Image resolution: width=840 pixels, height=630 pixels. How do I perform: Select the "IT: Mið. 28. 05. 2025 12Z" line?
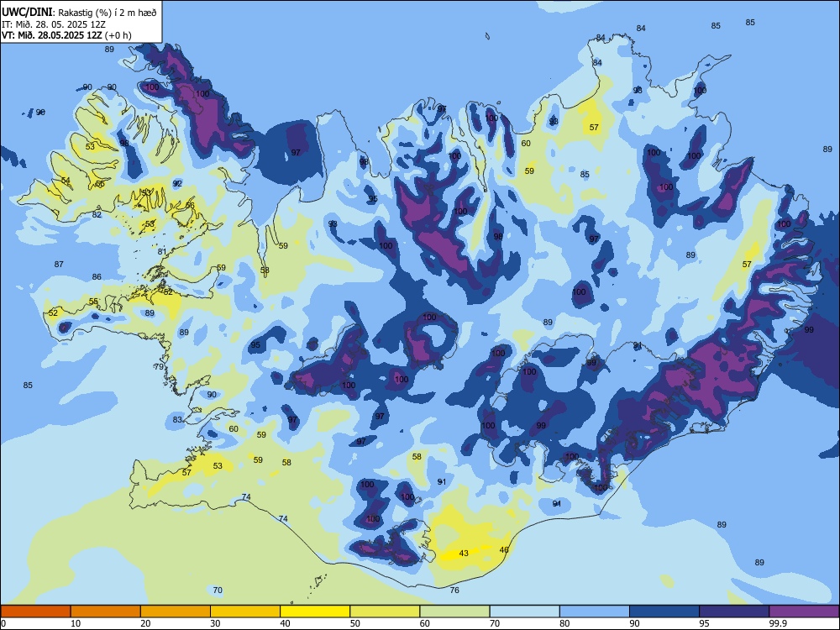coord(54,24)
